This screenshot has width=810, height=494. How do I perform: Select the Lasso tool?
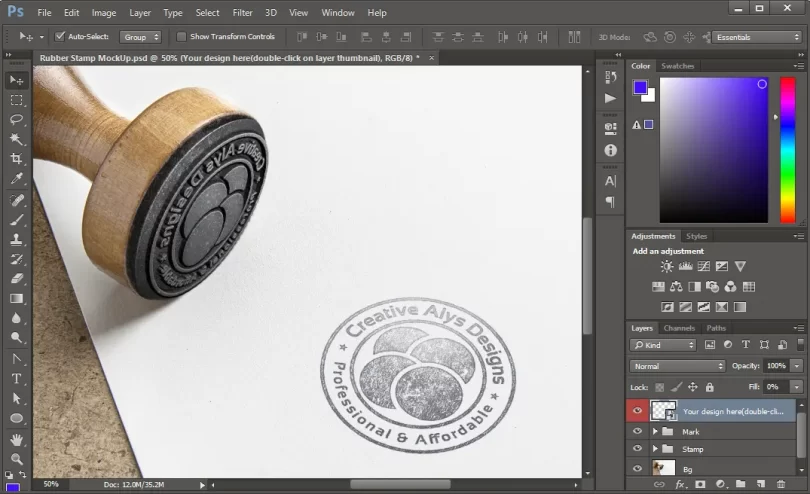click(x=17, y=119)
